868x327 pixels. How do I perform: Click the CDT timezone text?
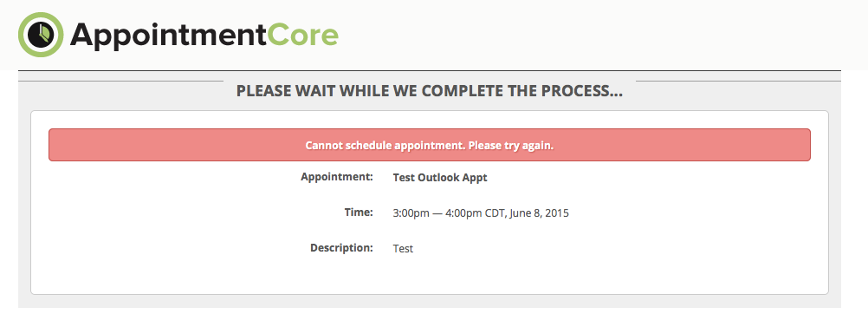(496, 213)
